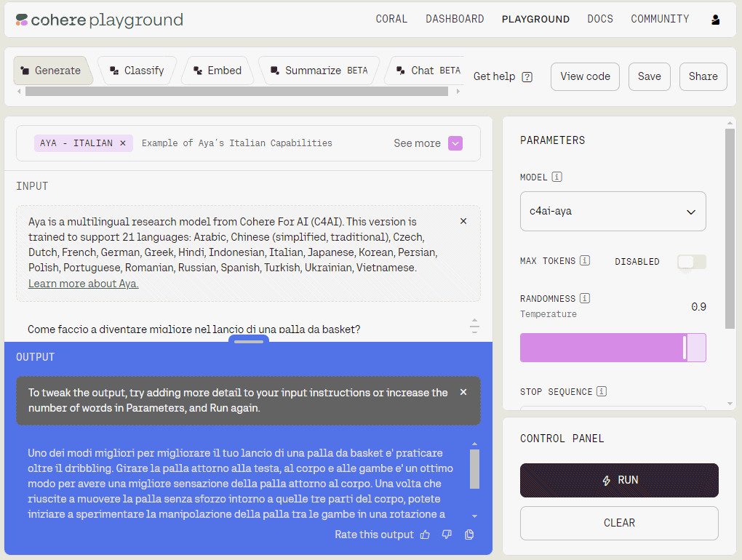The image size is (742, 560).
Task: Open the DOCS page
Action: [x=600, y=19]
